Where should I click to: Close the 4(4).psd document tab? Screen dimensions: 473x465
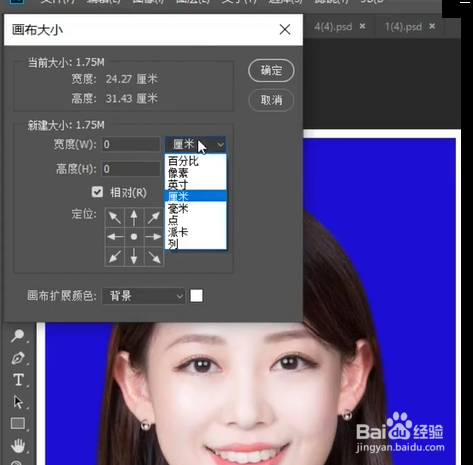pyautogui.click(x=362, y=26)
